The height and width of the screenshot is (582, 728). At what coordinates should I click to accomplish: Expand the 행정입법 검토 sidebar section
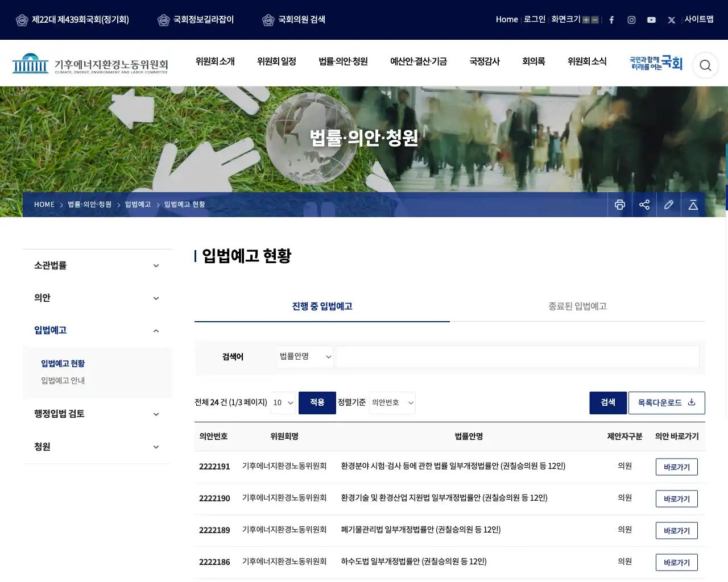97,414
